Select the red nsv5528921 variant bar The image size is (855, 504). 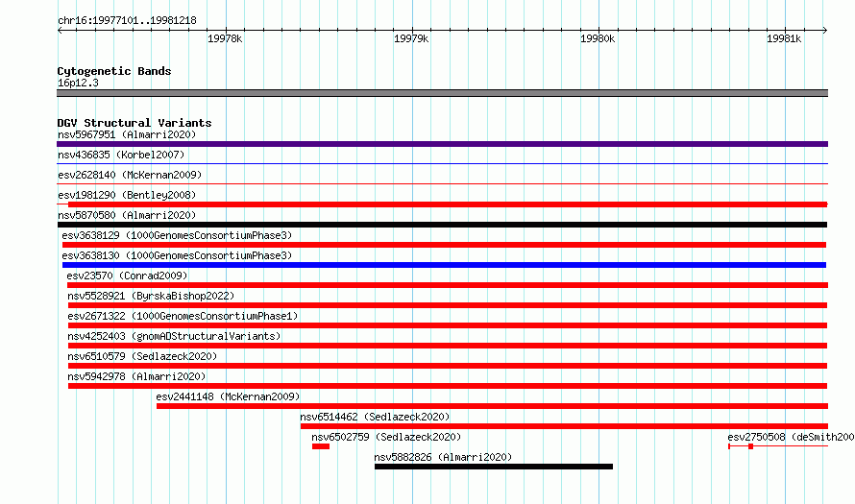[x=448, y=305]
